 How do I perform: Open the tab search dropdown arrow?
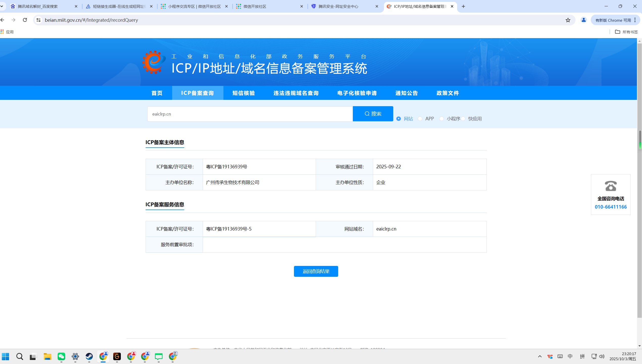tap(2, 6)
